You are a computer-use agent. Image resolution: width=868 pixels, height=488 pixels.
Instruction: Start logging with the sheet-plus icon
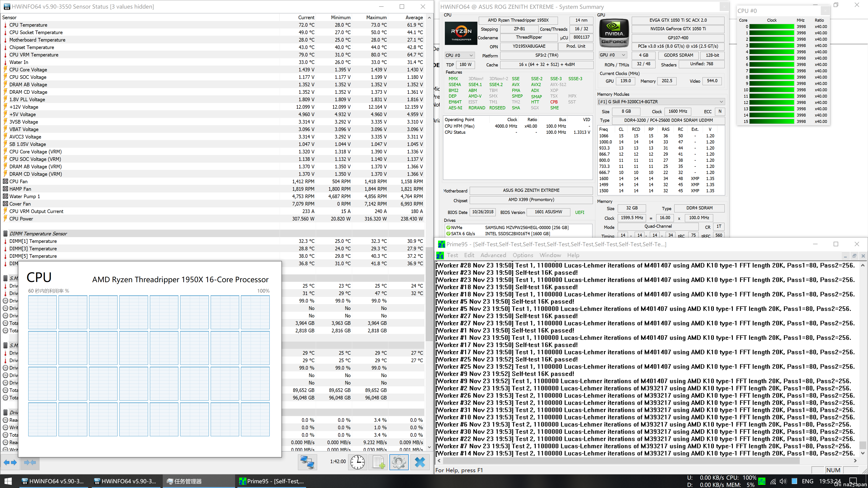point(378,462)
